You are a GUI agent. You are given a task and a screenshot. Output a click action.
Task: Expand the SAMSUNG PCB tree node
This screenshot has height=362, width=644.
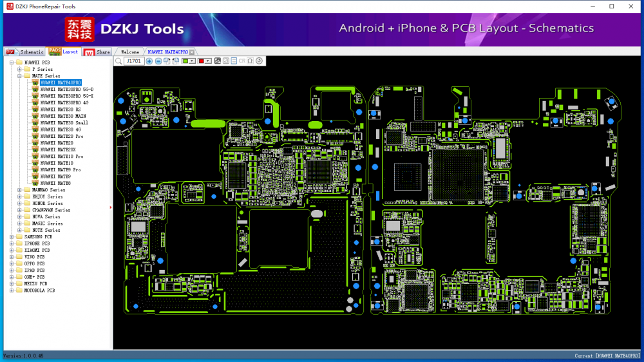click(12, 237)
